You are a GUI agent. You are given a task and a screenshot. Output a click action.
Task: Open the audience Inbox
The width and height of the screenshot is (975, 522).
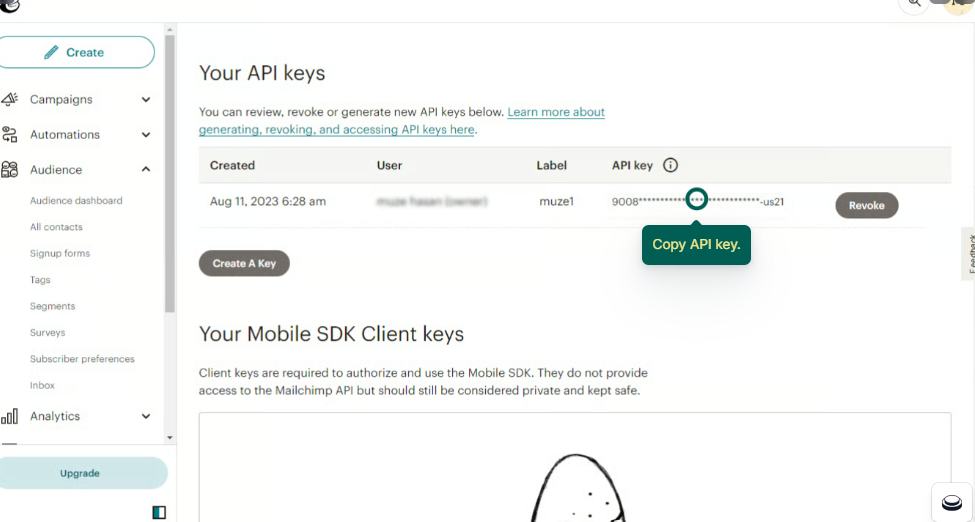42,385
